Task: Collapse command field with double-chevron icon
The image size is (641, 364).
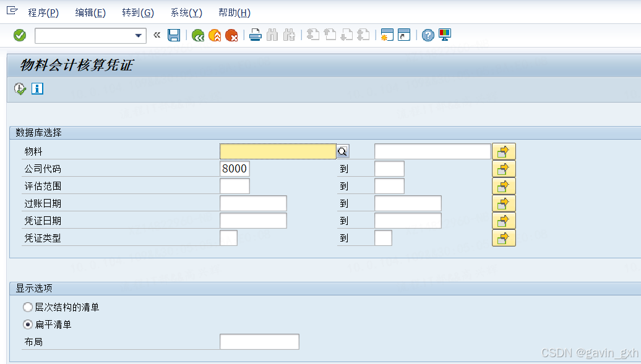Action: coord(157,35)
